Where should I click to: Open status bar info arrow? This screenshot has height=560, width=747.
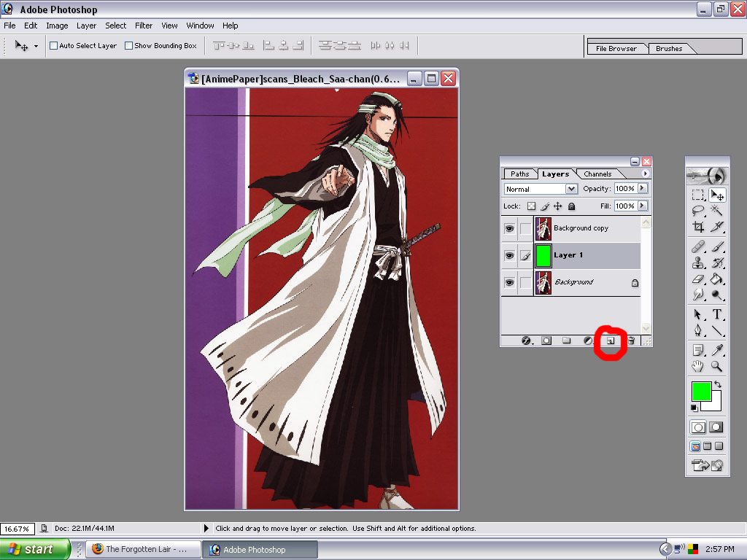206,528
